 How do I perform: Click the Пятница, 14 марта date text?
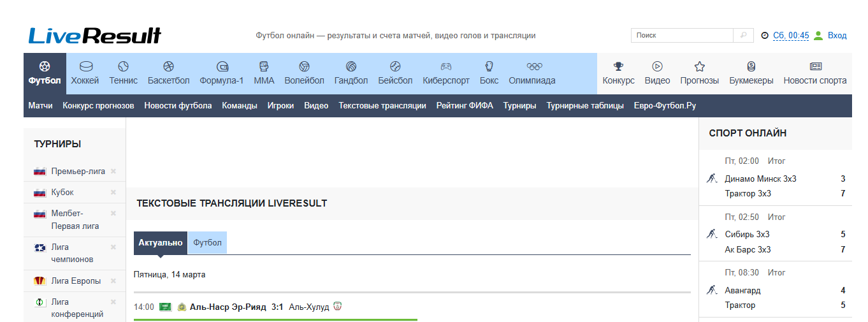(170, 275)
